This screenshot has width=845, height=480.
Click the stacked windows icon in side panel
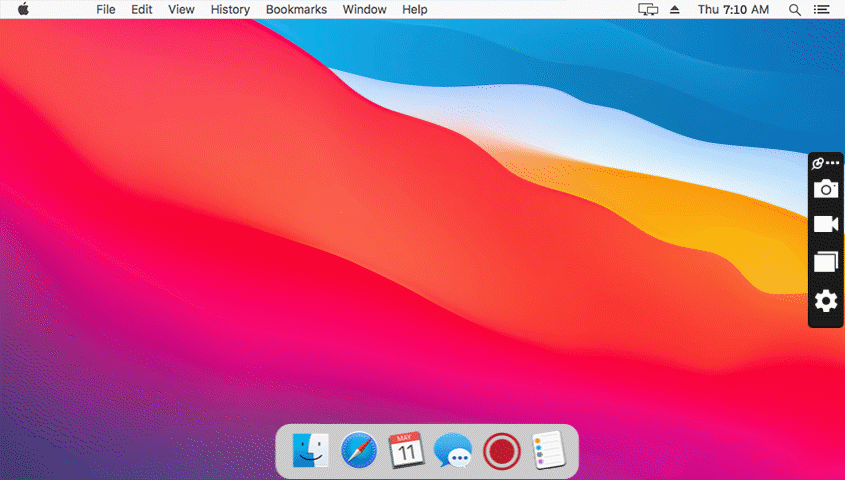coord(825,262)
